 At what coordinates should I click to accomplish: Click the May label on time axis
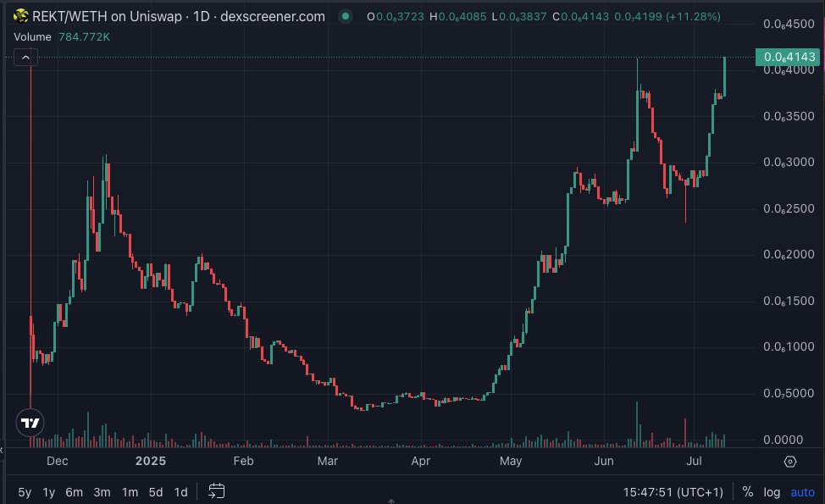511,461
